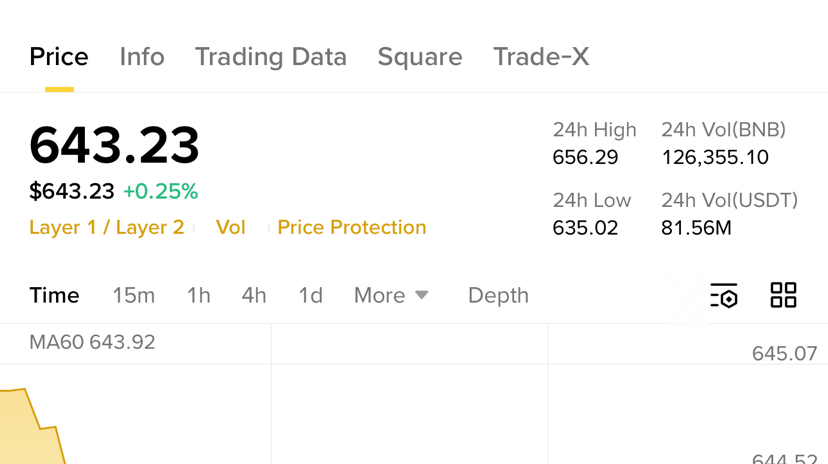Open the four-square grid layout icon
This screenshot has width=828, height=464.
point(783,295)
